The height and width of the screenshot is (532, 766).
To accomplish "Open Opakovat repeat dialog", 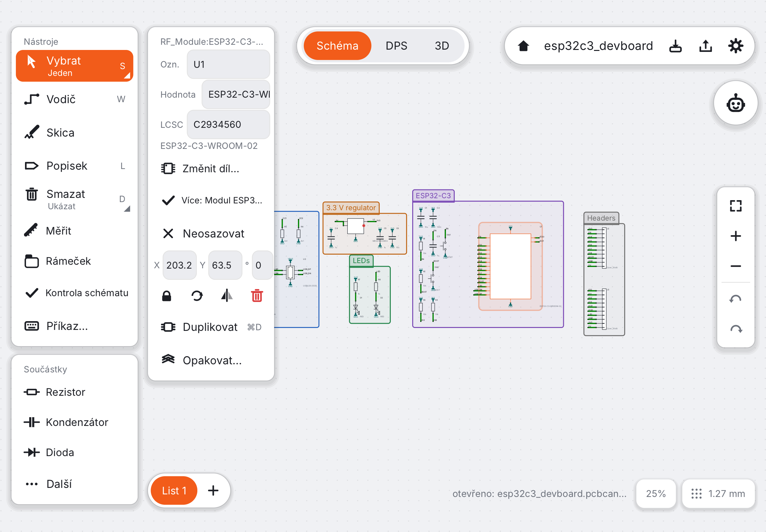I will (211, 360).
